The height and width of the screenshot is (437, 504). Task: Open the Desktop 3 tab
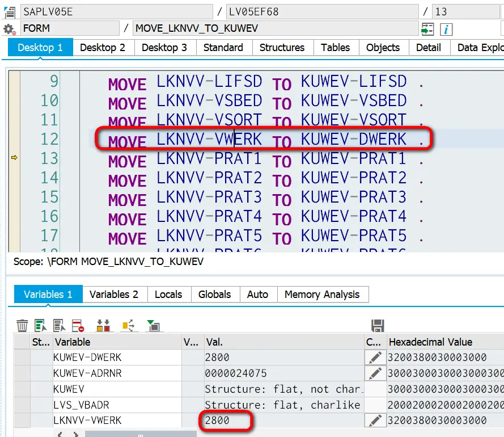click(164, 47)
